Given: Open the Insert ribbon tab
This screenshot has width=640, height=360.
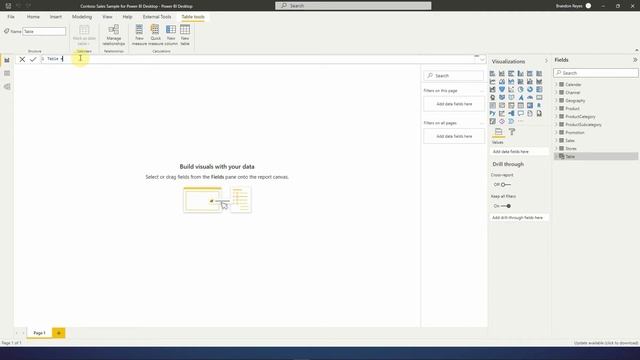Looking at the screenshot, I should point(56,17).
